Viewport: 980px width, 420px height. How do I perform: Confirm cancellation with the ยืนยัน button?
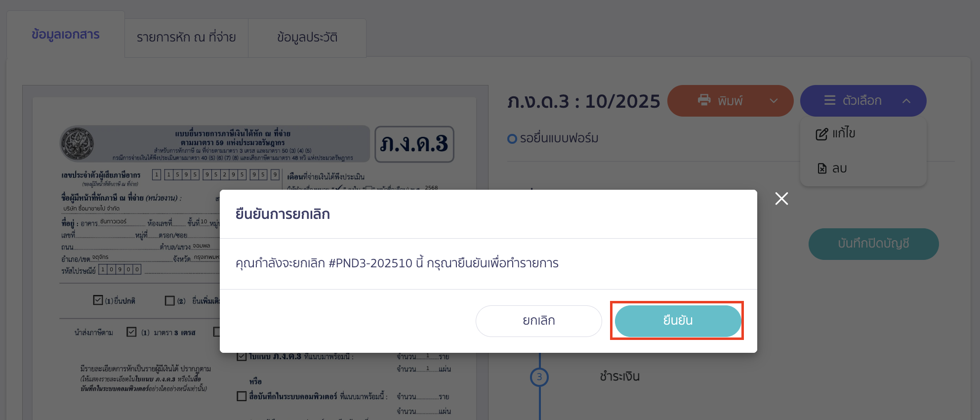(x=677, y=320)
